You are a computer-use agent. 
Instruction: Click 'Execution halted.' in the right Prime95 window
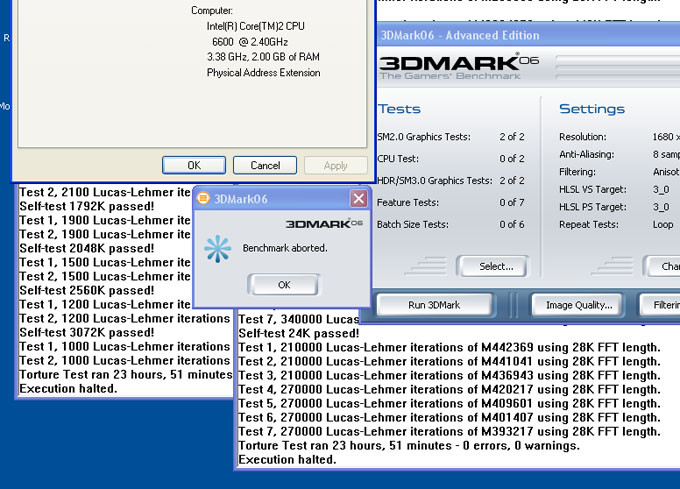288,460
